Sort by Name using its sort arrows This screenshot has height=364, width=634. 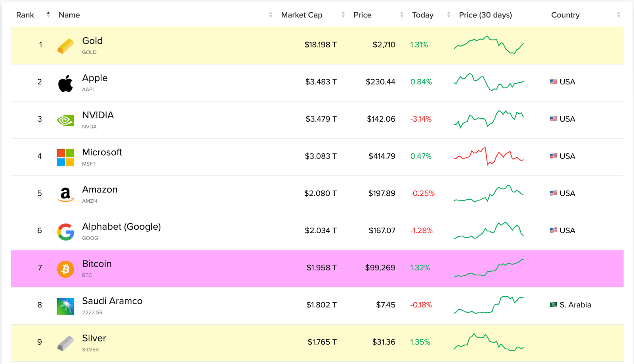[x=271, y=15]
